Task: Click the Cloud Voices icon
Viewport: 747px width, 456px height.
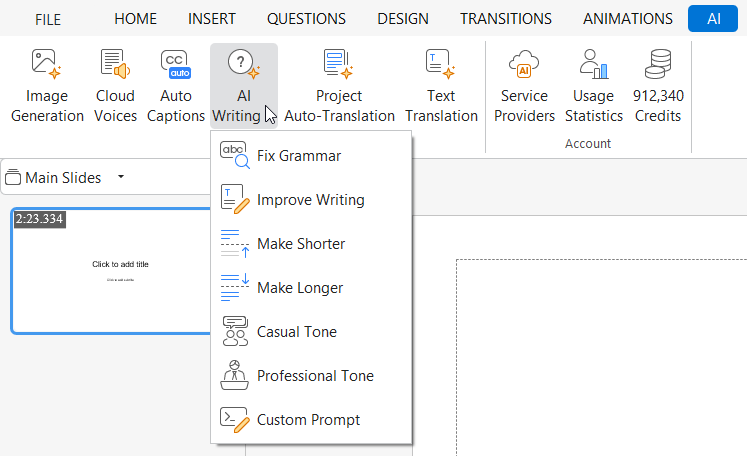Action: click(x=115, y=86)
